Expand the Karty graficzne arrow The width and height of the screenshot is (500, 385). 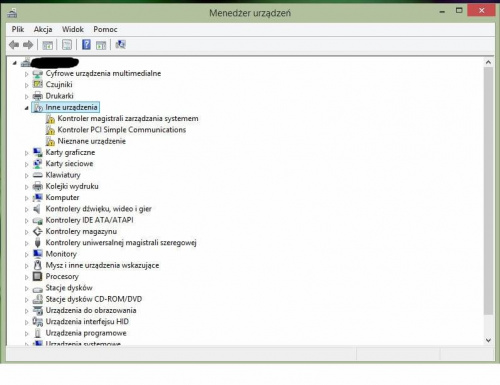coord(26,153)
